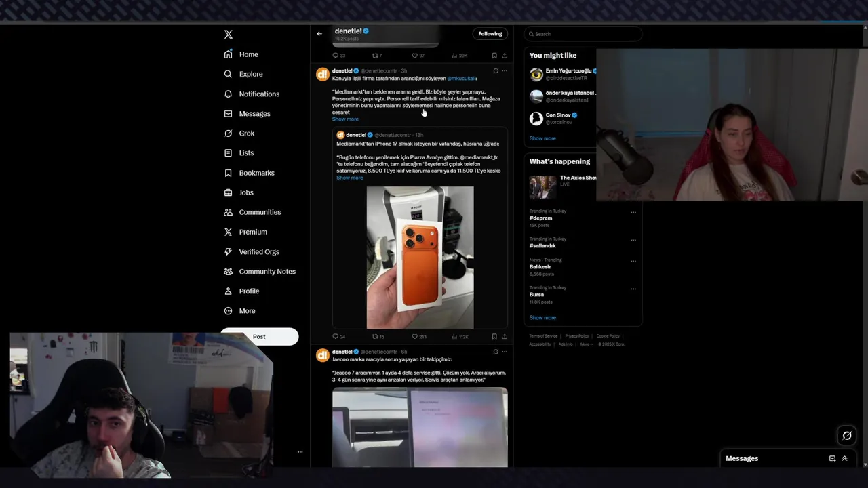Open Notifications page
Viewport: 868px width, 488px height.
point(252,94)
